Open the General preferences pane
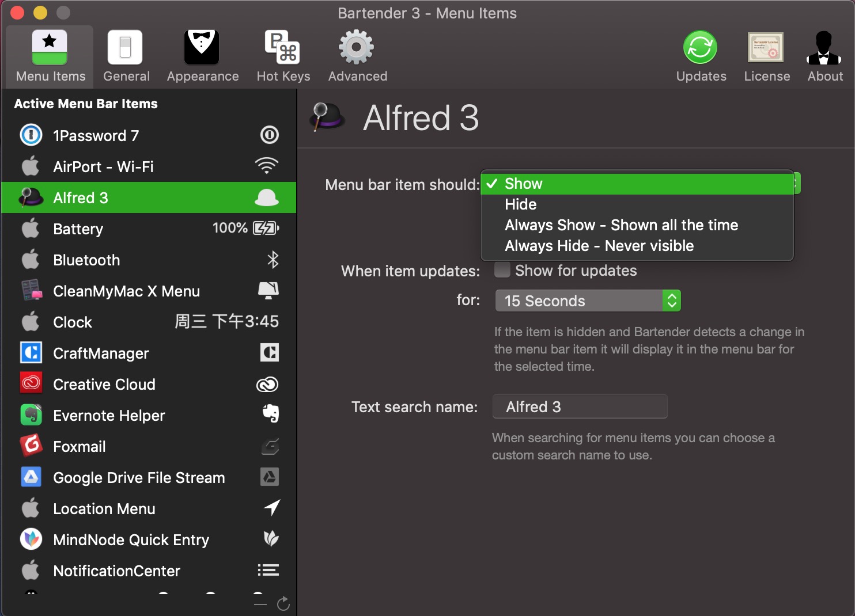Viewport: 855px width, 616px height. (126, 56)
